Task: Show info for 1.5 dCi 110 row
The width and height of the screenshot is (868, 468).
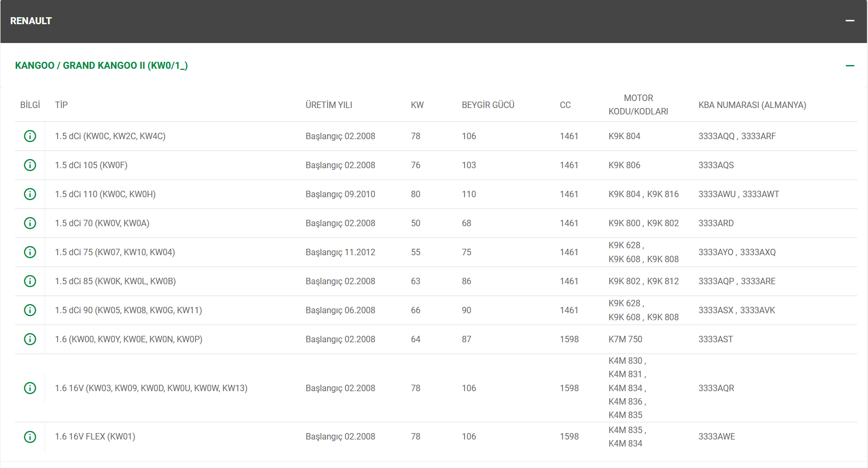Action: (30, 194)
